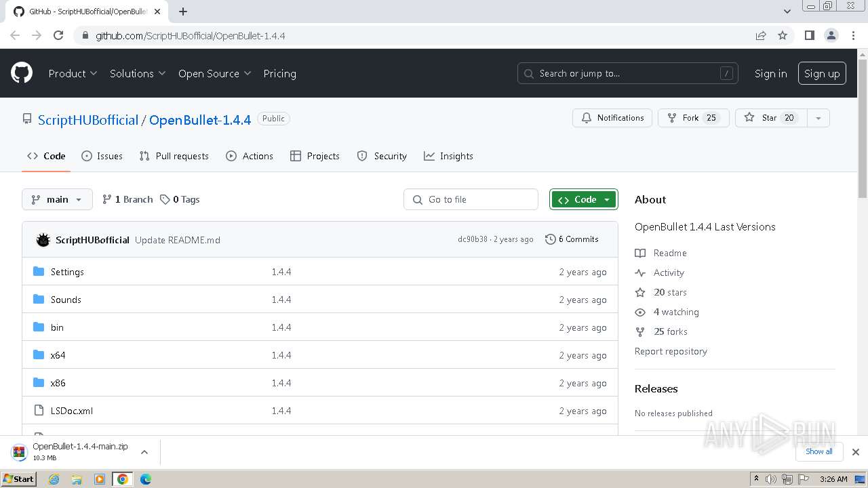Click the Sounds folder icon

point(39,300)
